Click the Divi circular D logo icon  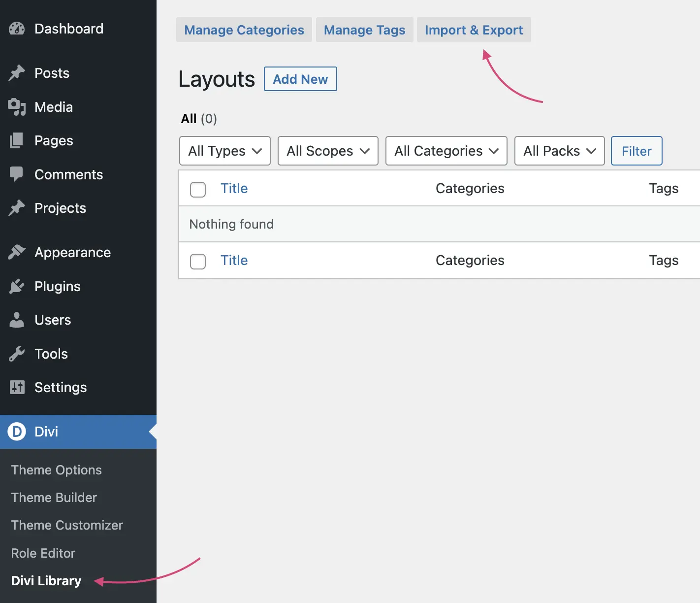pos(17,432)
